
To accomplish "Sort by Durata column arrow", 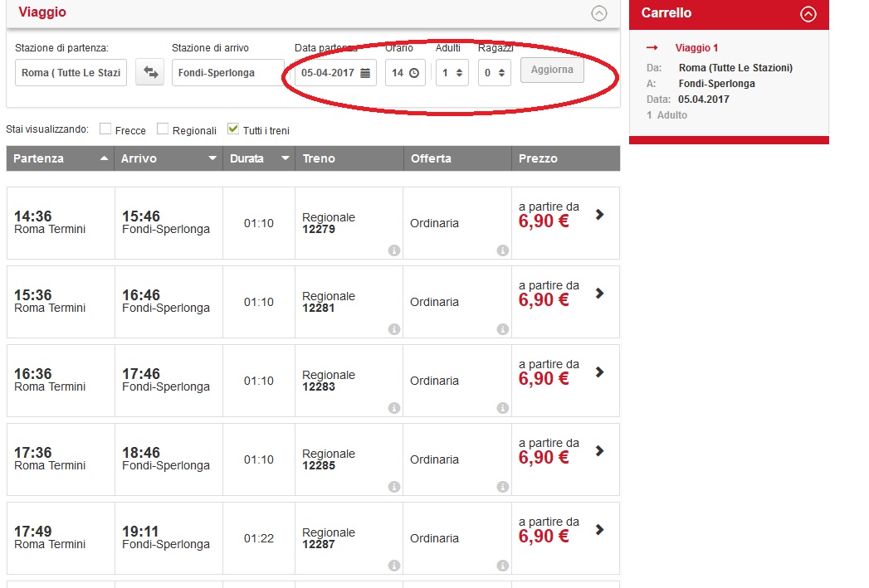I will click(286, 158).
